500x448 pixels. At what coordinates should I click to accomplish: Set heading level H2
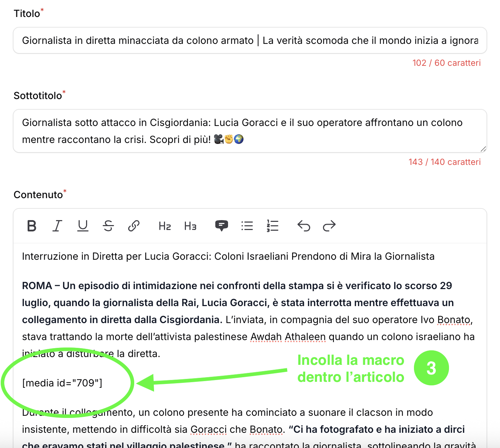[165, 226]
